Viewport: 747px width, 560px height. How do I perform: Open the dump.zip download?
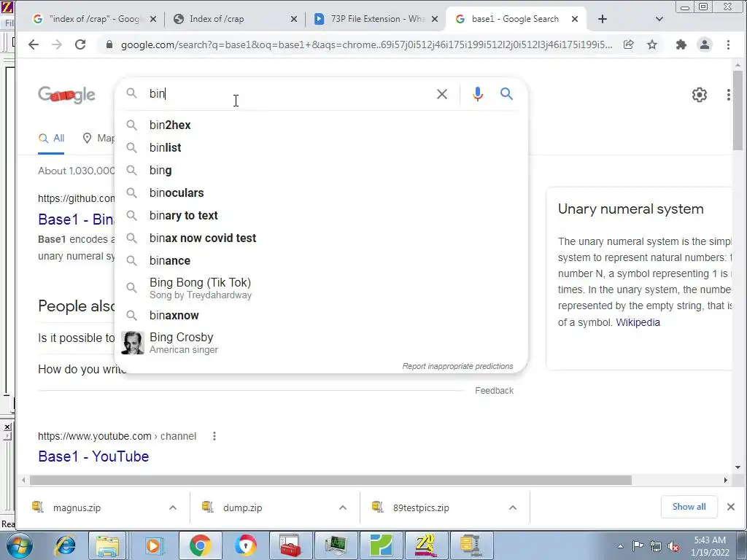pyautogui.click(x=242, y=507)
